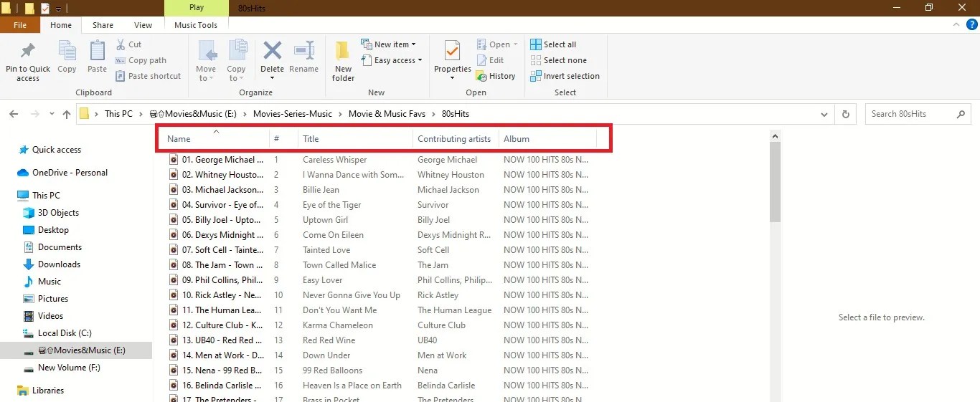Click Paste shortcut in ribbon
Screen dimensions: 980x402
[148, 76]
